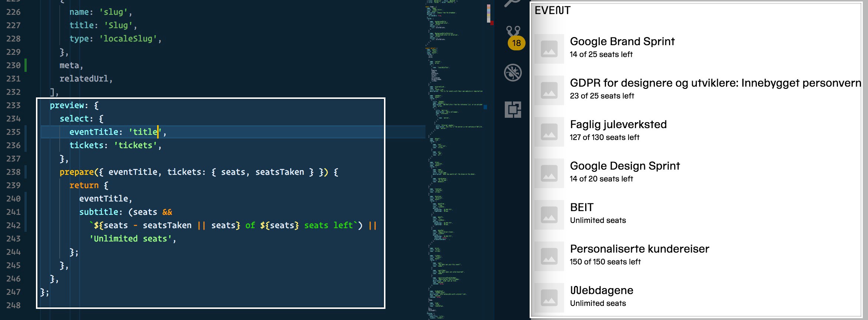Click the 'relatedUrl,' code line
This screenshot has width=868, height=320.
pos(86,79)
